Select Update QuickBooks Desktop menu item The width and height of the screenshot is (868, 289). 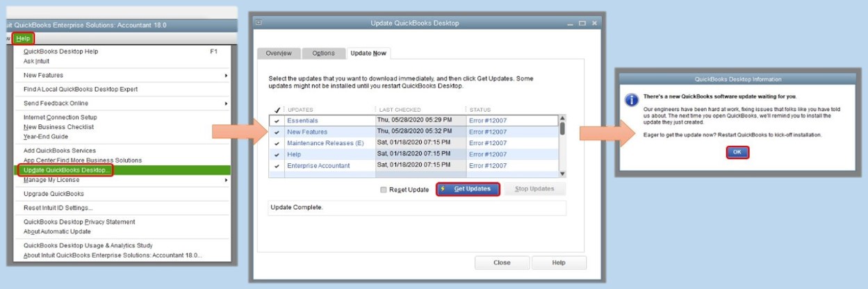(122, 170)
